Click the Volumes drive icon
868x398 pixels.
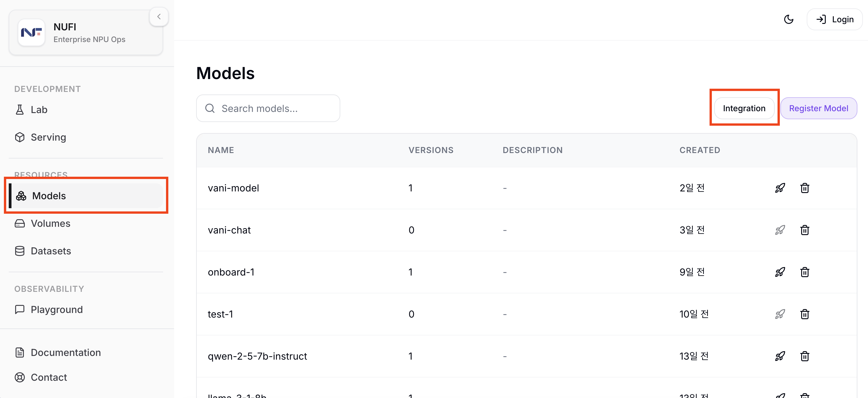(20, 223)
